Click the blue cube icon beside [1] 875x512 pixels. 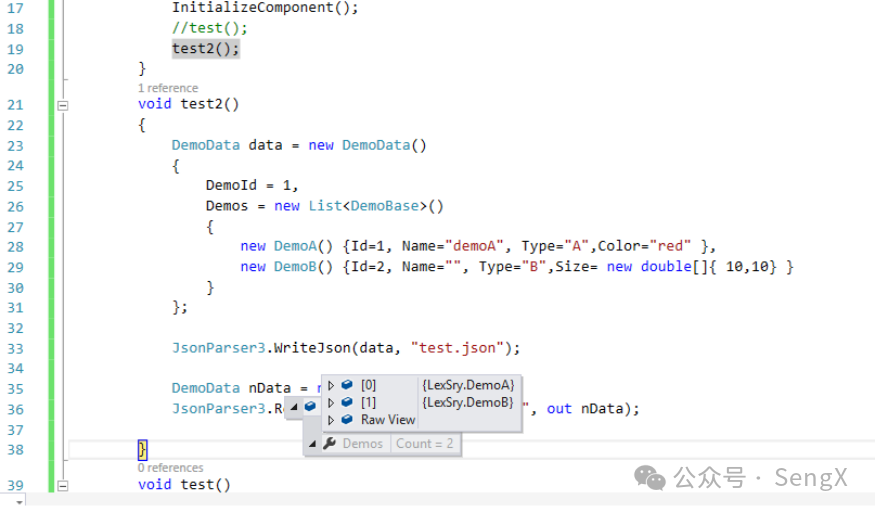click(347, 403)
